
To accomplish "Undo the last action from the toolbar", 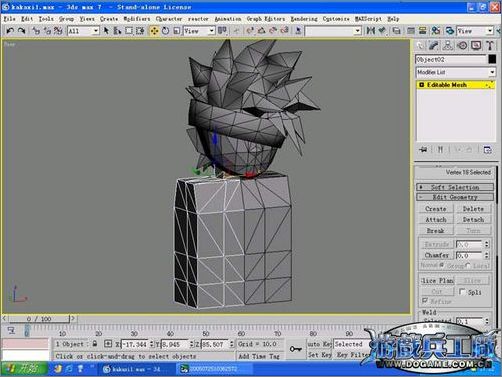I will coord(10,31).
